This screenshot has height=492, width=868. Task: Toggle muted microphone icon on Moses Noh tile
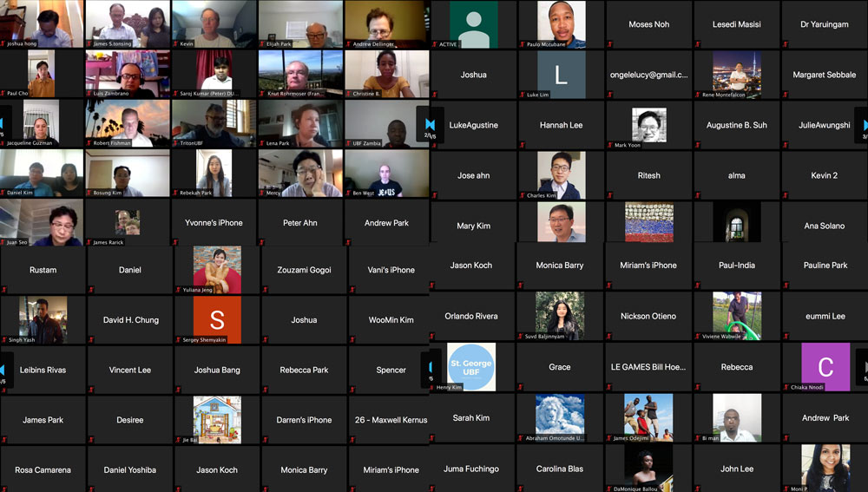(610, 44)
